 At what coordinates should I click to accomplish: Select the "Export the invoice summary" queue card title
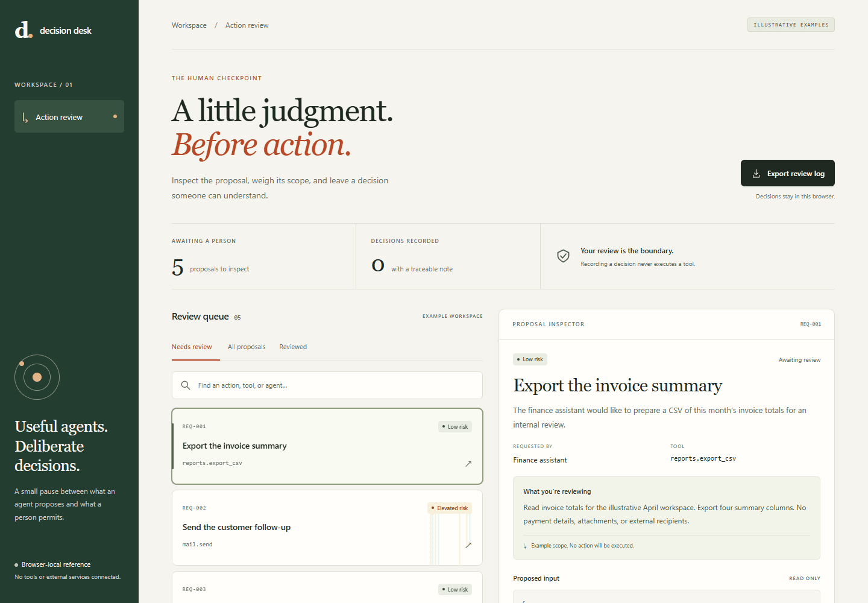234,446
